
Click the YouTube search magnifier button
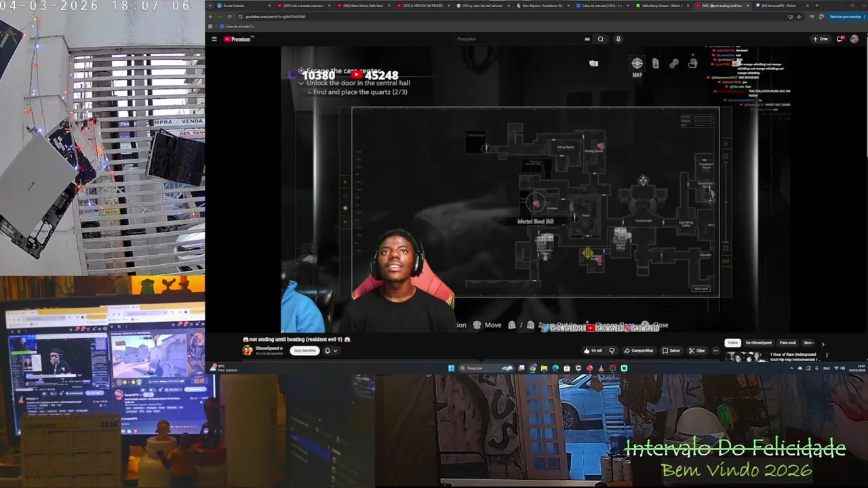click(600, 39)
